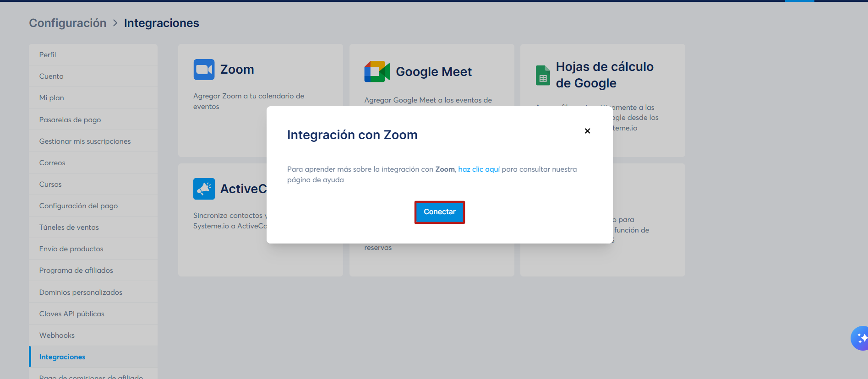This screenshot has width=868, height=379.
Task: Click the Google Sheets icon
Action: (x=543, y=75)
